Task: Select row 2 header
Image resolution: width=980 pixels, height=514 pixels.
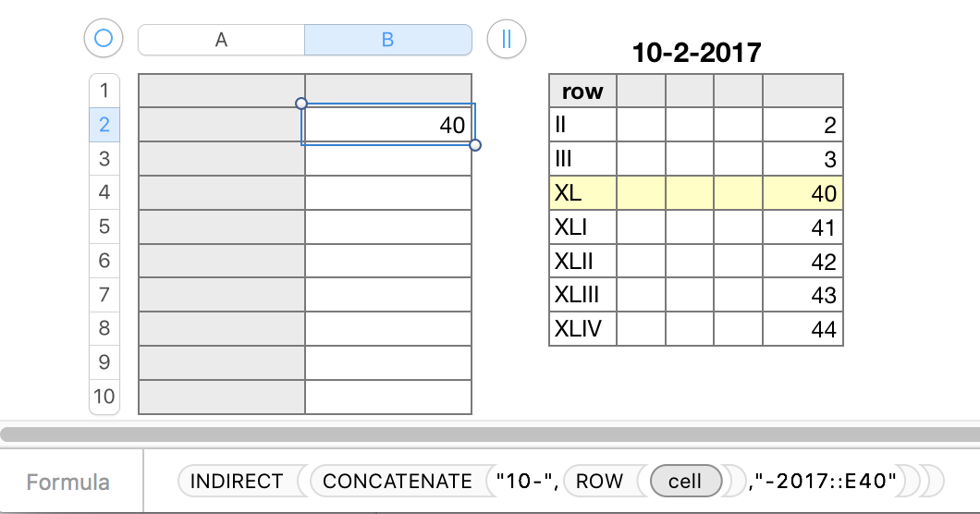Action: tap(104, 125)
